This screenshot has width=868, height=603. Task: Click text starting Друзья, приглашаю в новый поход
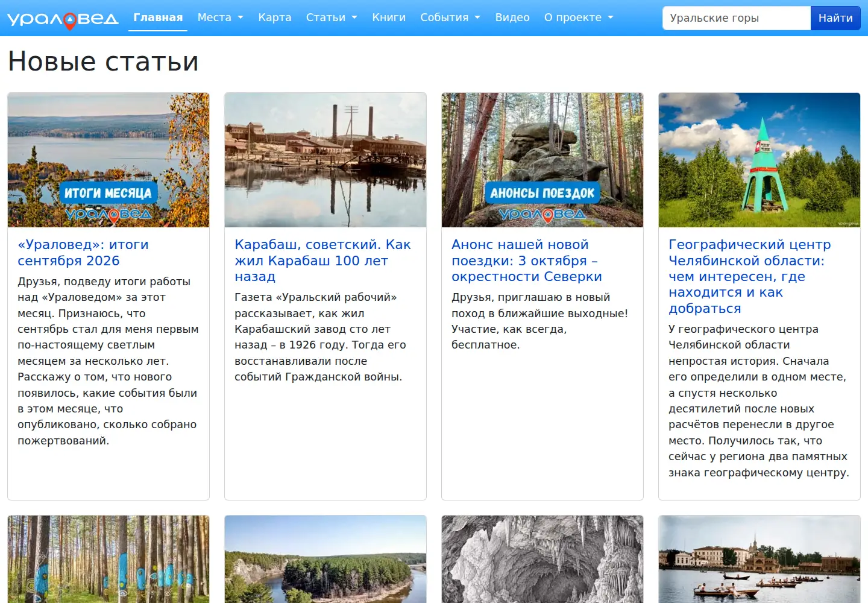tap(539, 321)
